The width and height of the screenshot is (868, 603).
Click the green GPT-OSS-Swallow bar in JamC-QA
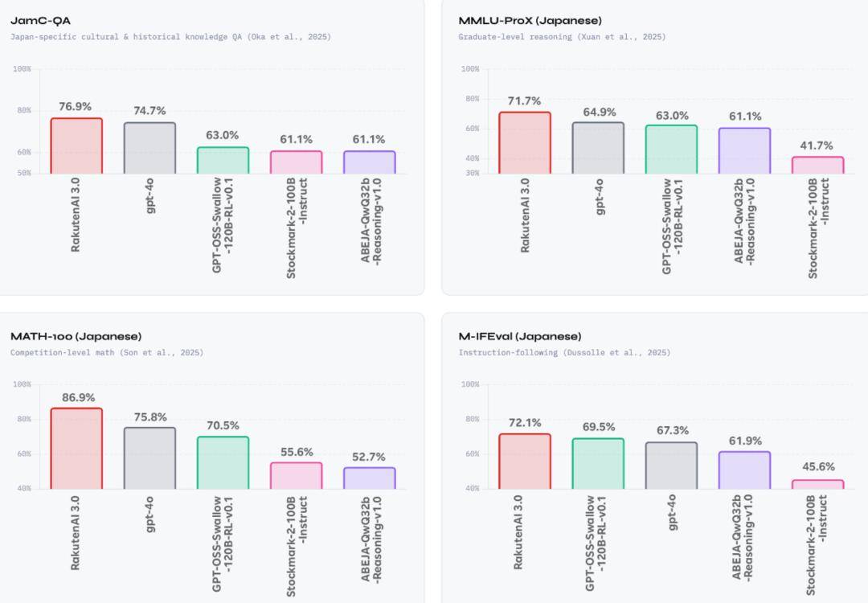(x=223, y=161)
